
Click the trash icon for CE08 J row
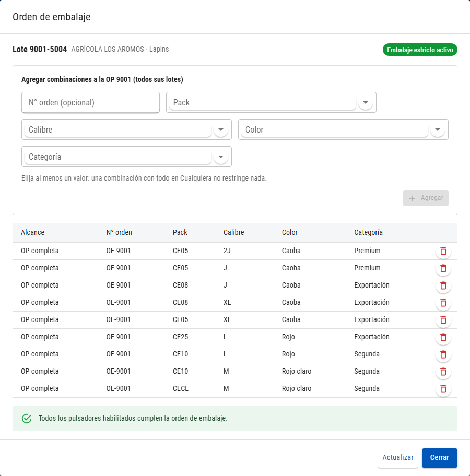[x=443, y=285]
